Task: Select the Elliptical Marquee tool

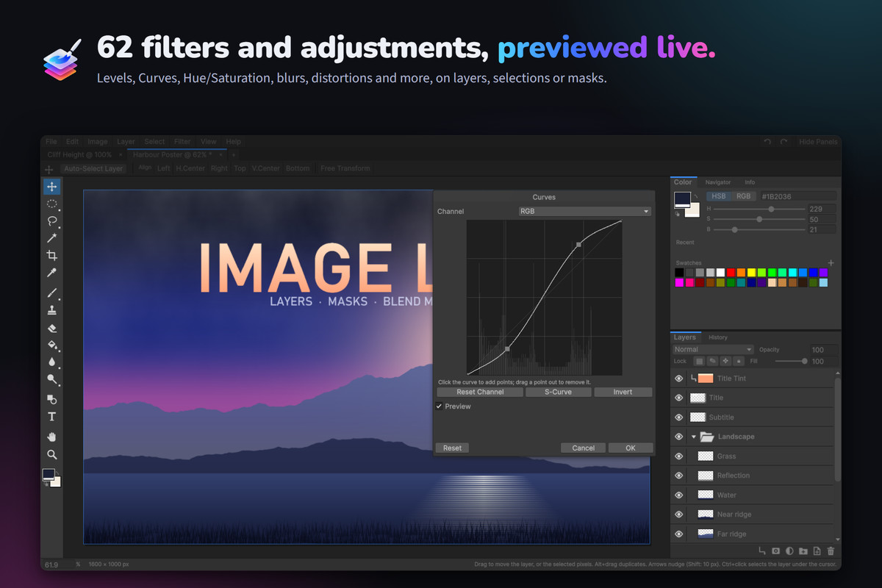Action: [x=52, y=204]
